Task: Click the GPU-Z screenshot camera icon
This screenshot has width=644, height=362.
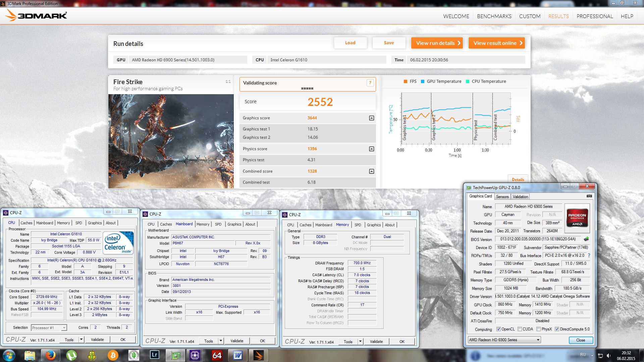Action: (589, 196)
